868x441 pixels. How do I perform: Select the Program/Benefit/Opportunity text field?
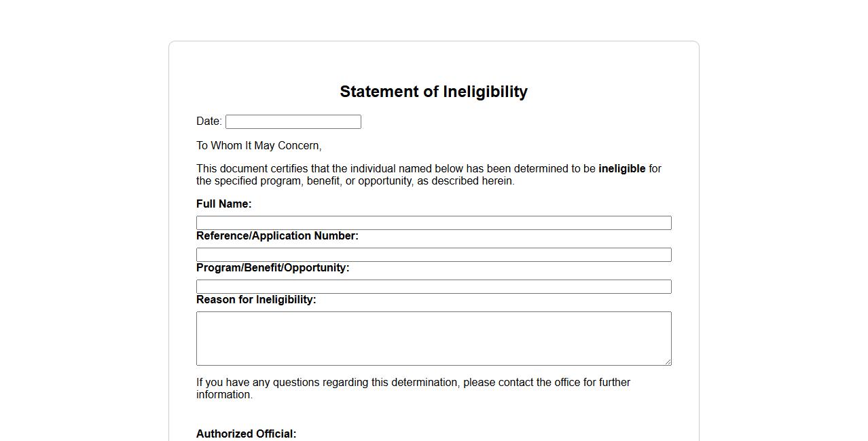pos(433,287)
